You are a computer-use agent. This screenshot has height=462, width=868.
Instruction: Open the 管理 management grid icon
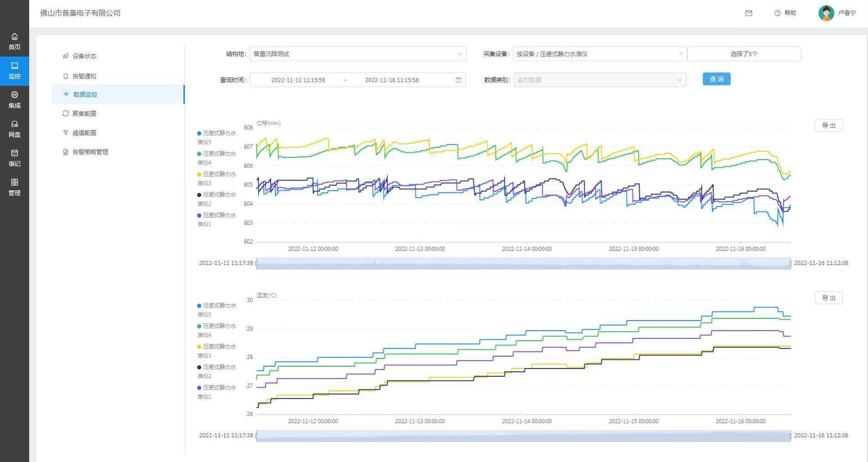15,182
